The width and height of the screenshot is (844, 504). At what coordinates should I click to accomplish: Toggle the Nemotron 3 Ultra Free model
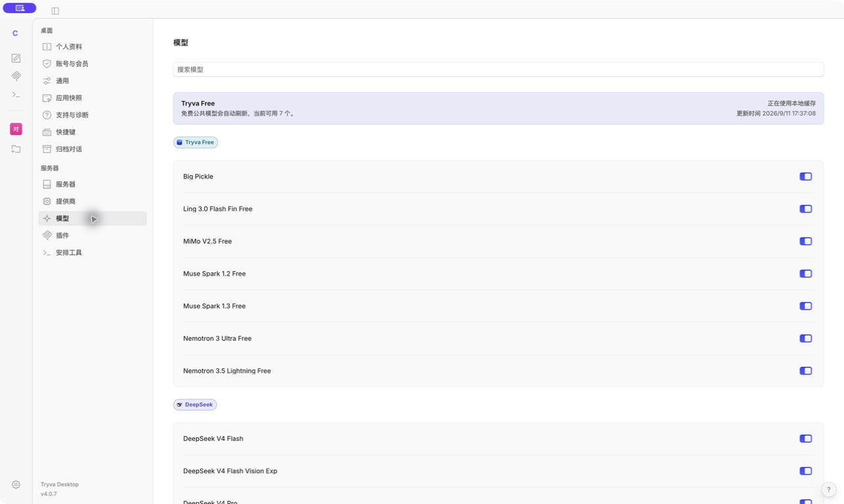806,339
